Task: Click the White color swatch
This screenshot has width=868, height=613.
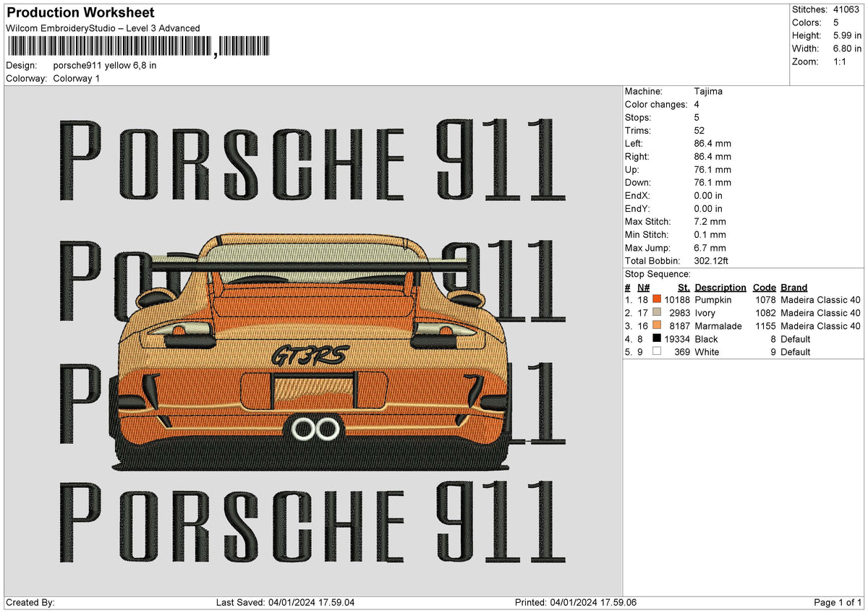Action: click(x=657, y=351)
